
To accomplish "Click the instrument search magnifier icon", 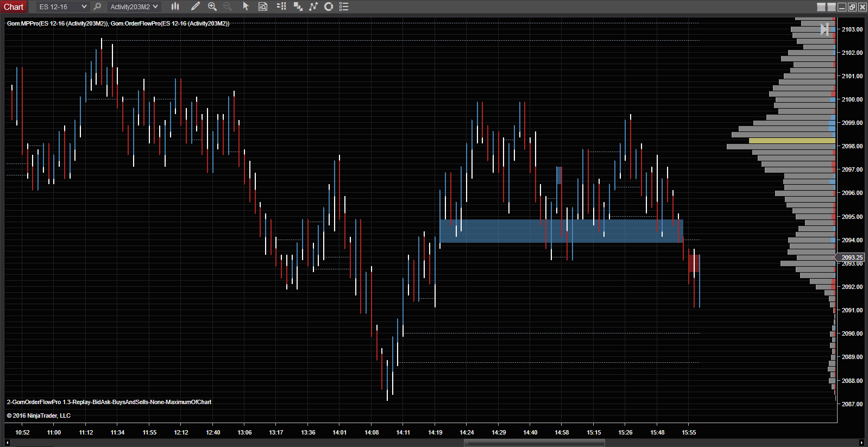I will coord(97,7).
